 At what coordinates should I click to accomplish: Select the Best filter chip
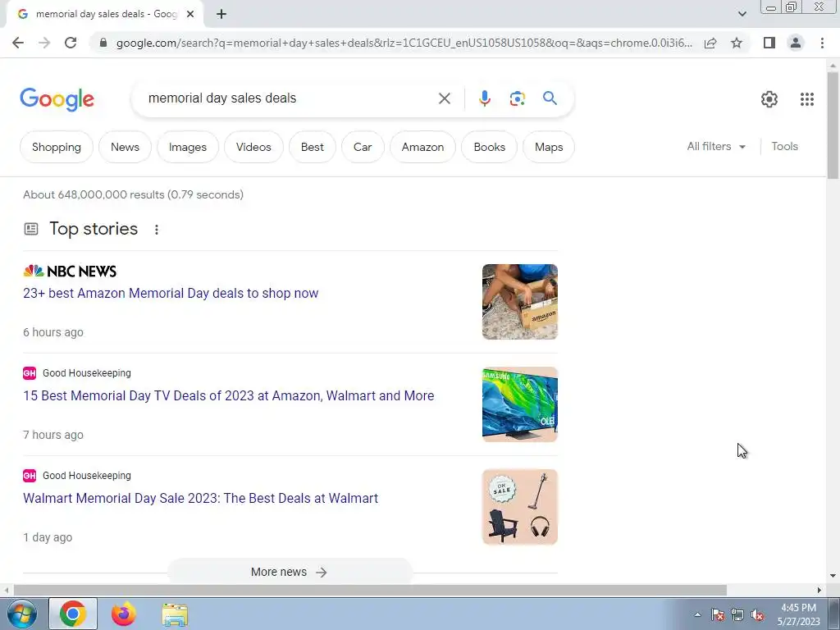313,147
